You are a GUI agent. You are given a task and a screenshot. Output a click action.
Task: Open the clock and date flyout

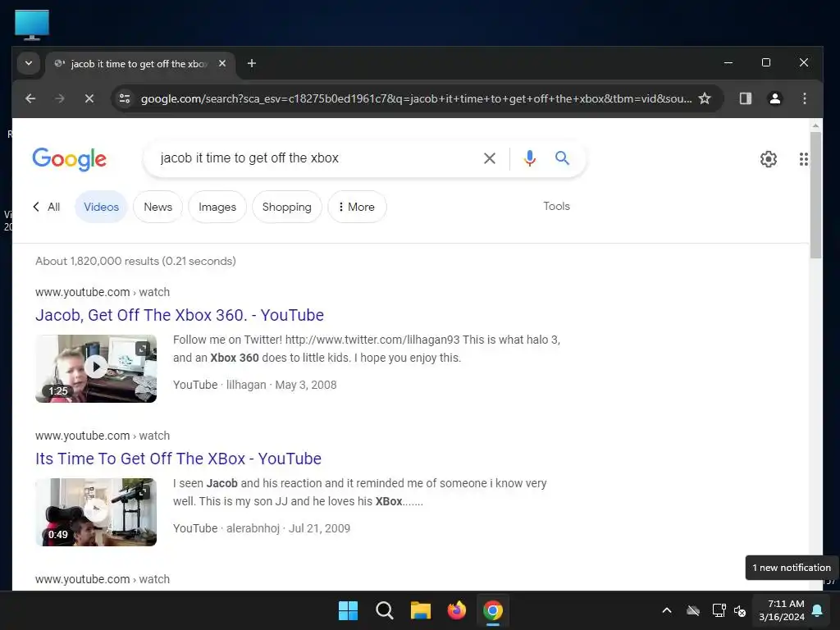pyautogui.click(x=782, y=610)
